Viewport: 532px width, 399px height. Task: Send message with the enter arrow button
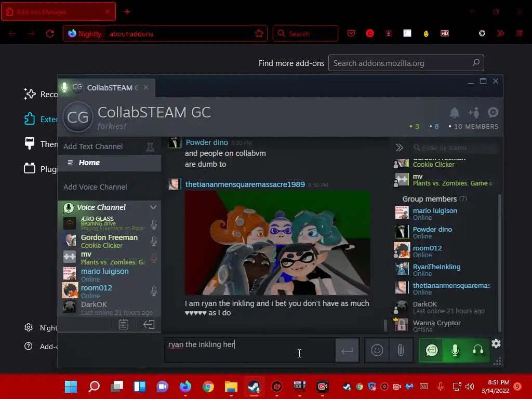pos(347,351)
